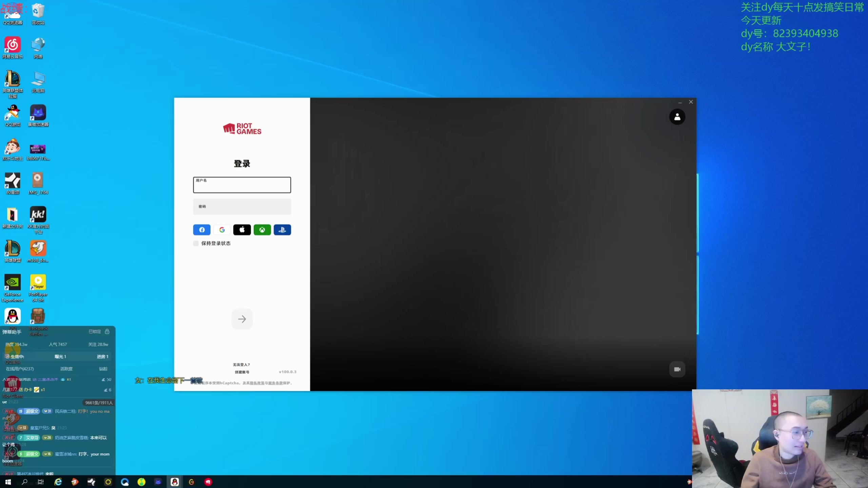Click 关注 28.9w stat in 弹幕助手
This screenshot has width=868, height=488.
[x=98, y=344]
